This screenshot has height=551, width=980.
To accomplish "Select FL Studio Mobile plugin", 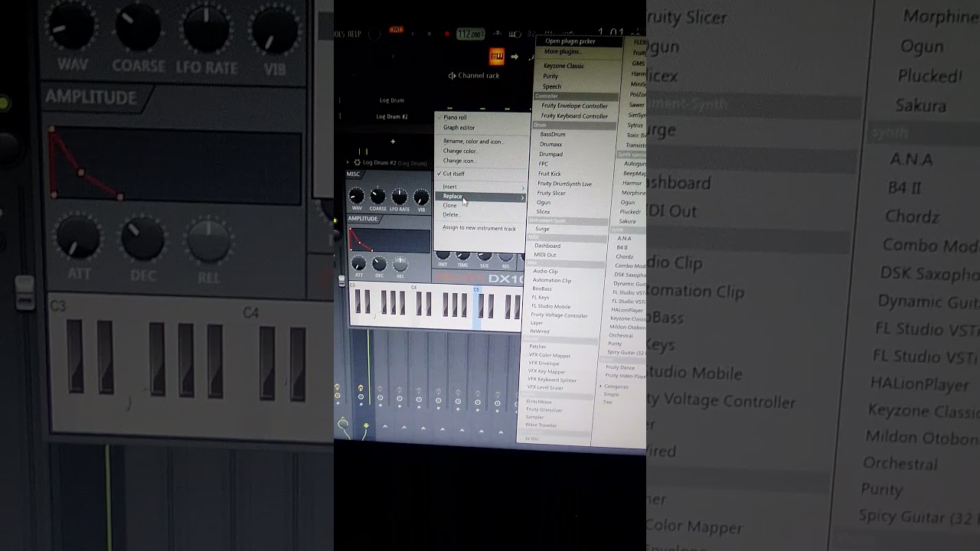I will click(550, 306).
